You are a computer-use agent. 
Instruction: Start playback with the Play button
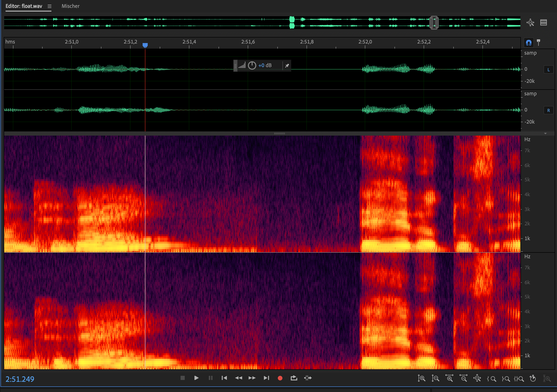coord(196,378)
